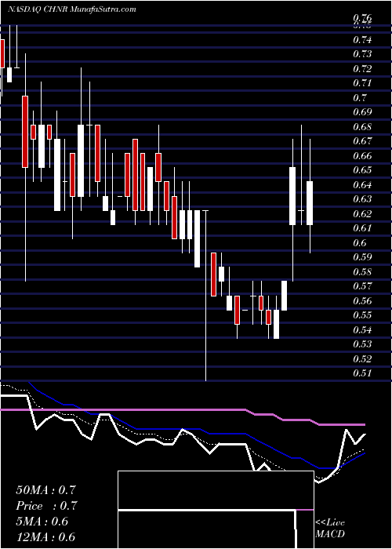Click the 0.6 price axis label
Screen dimensions: 392x549
tap(360, 243)
